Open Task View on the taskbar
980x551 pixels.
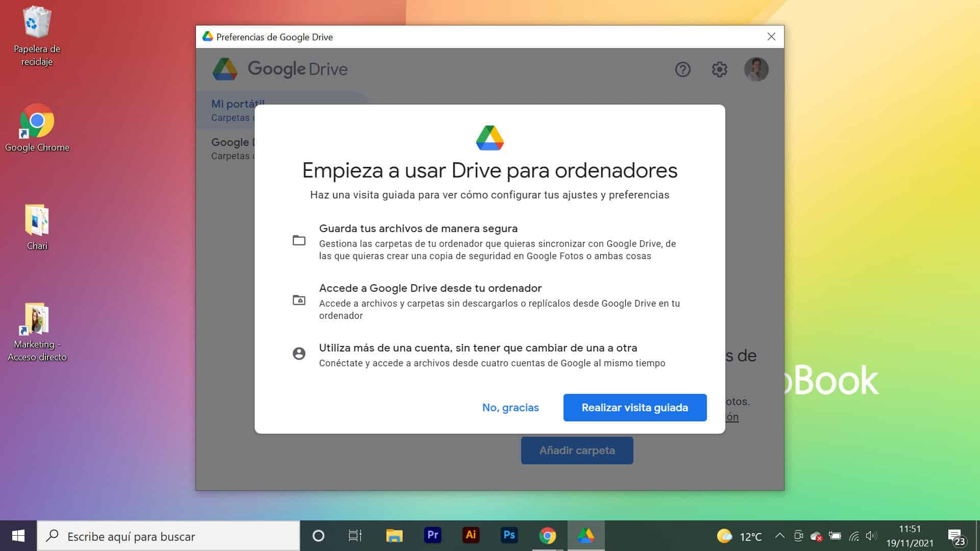click(x=355, y=536)
